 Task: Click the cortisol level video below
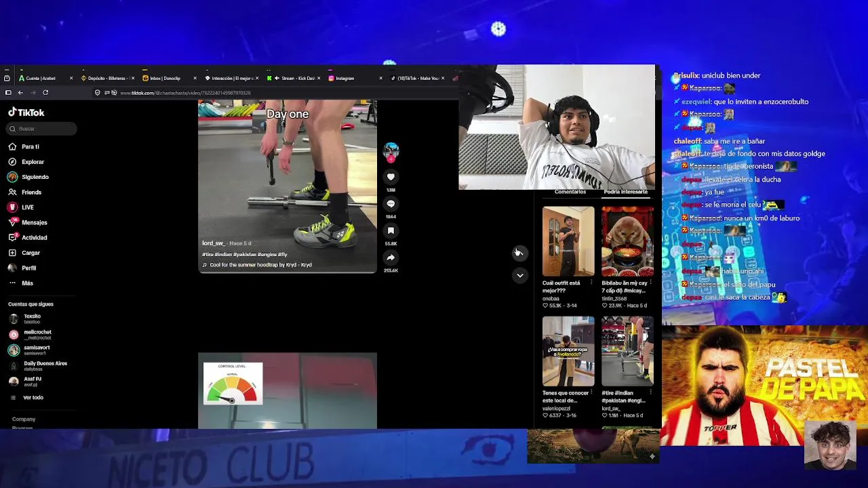[x=288, y=390]
